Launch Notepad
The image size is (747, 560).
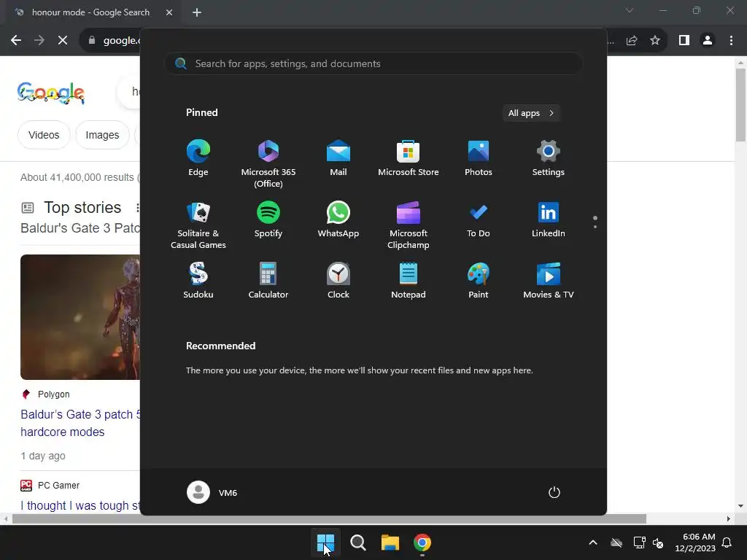[409, 281]
